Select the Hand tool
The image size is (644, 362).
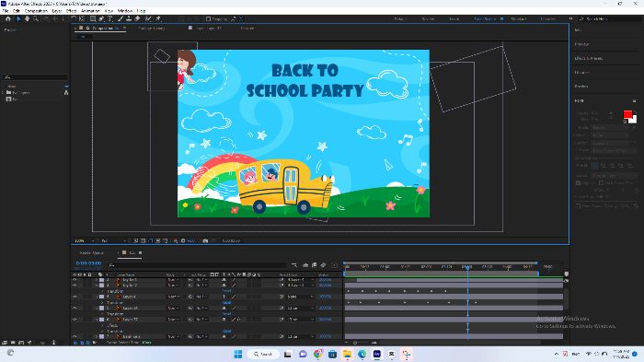27,19
